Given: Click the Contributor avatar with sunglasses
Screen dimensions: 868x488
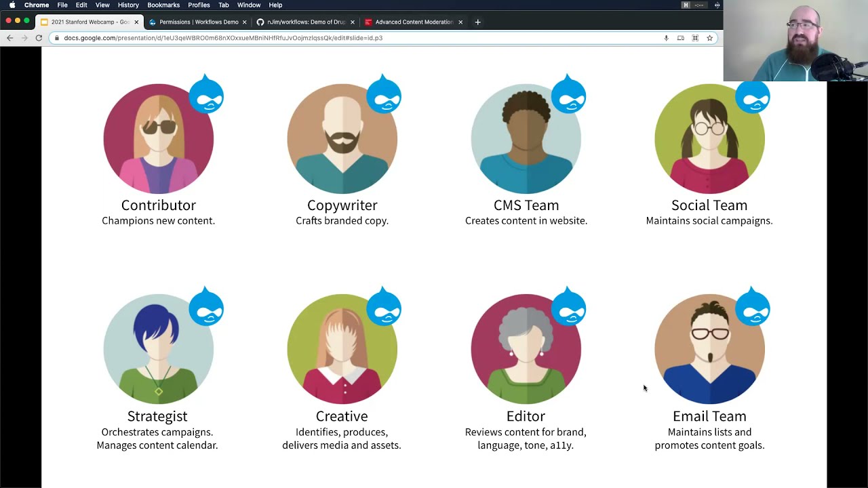Looking at the screenshot, I should tap(158, 139).
